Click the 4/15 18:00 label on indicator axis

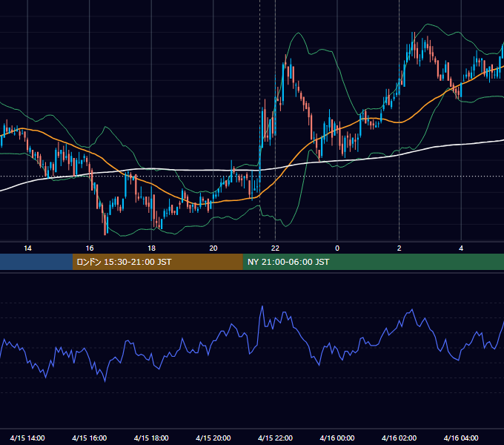(151, 438)
